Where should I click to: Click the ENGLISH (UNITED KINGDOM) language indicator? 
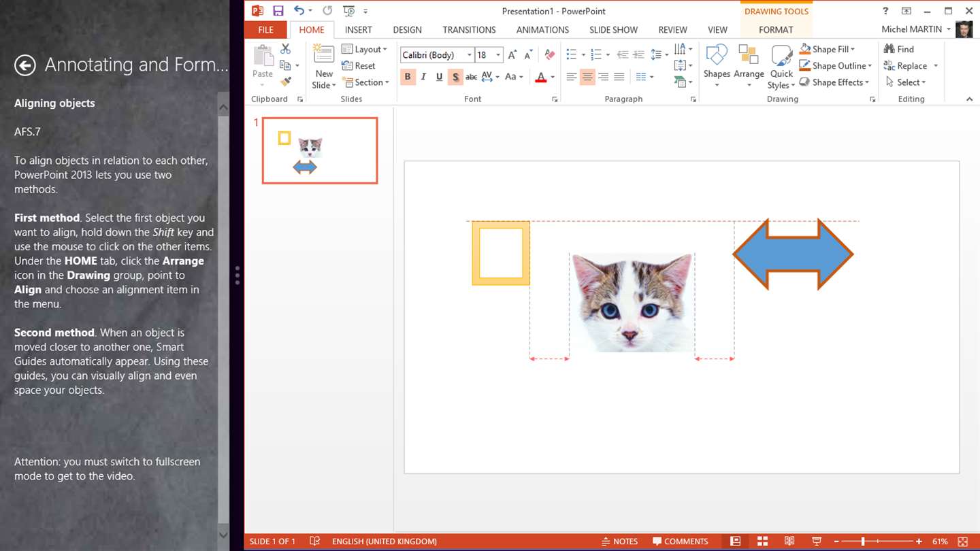point(385,541)
